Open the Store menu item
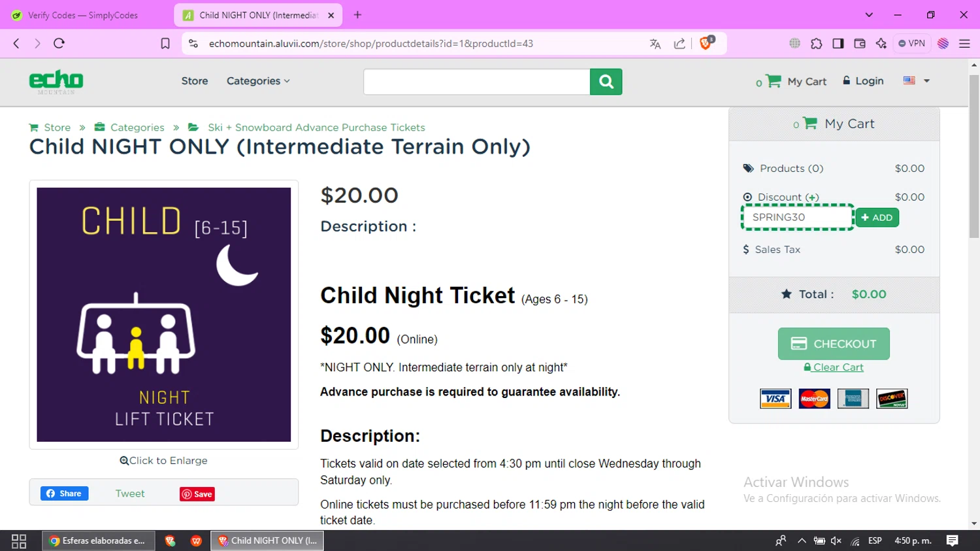980x551 pixels. [x=195, y=81]
